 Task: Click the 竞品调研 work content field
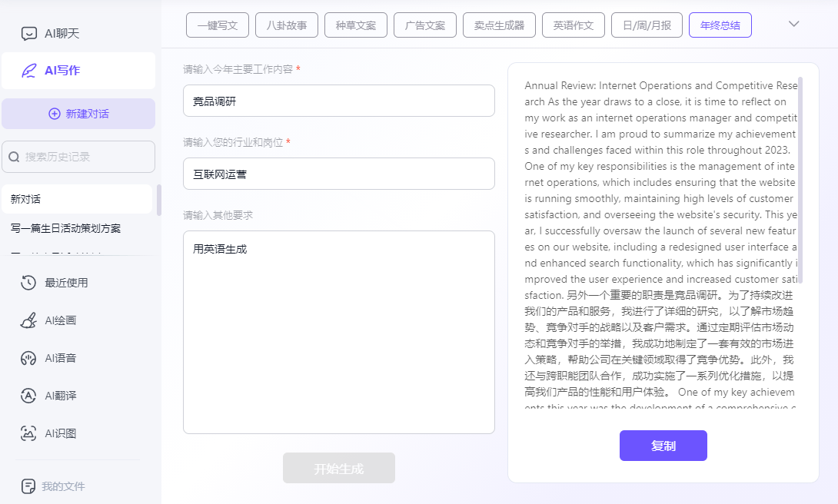point(339,101)
